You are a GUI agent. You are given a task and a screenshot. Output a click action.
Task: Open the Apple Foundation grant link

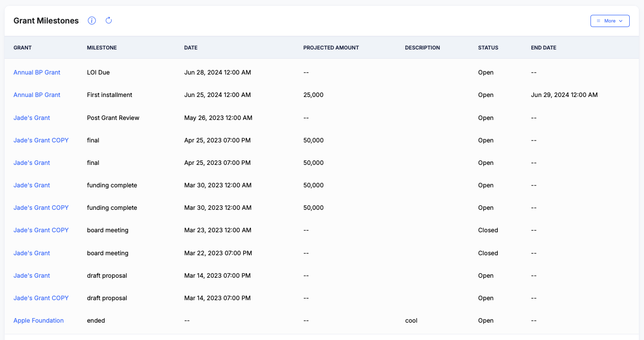(x=38, y=321)
